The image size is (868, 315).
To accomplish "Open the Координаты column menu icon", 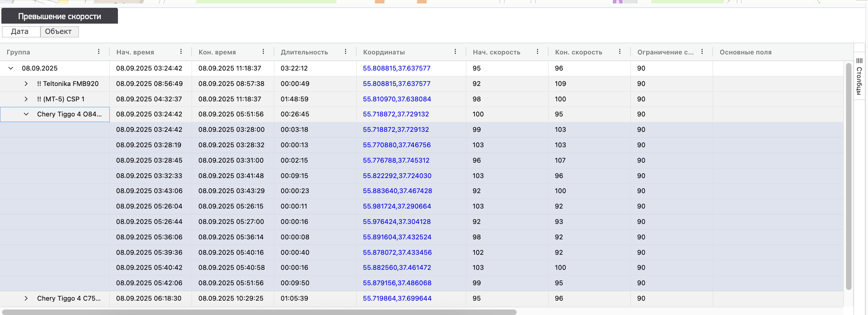I will point(455,52).
